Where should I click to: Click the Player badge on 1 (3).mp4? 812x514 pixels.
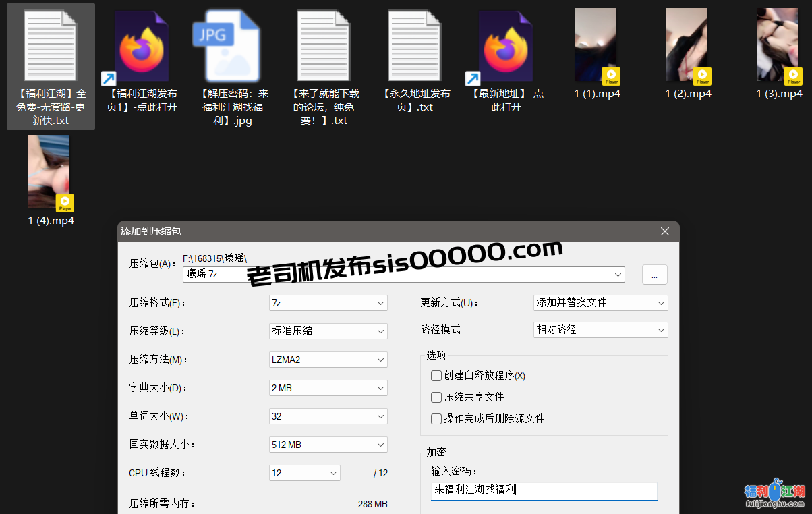[793, 76]
